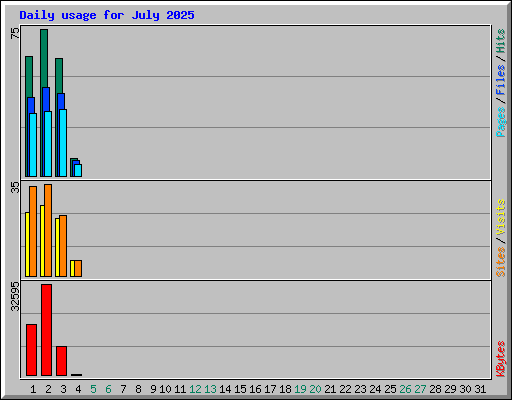Image resolution: width=512 pixels, height=400 pixels.
Task: Click day '2' on the x-axis
Action: (48, 389)
